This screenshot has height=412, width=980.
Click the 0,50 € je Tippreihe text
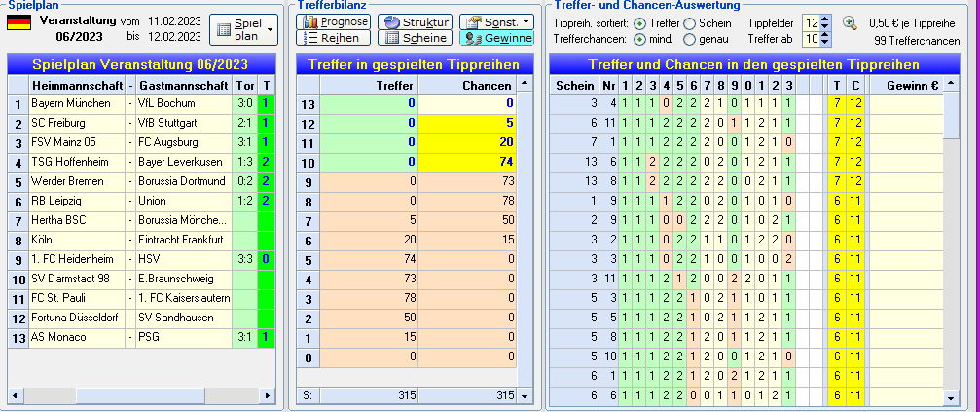point(912,23)
